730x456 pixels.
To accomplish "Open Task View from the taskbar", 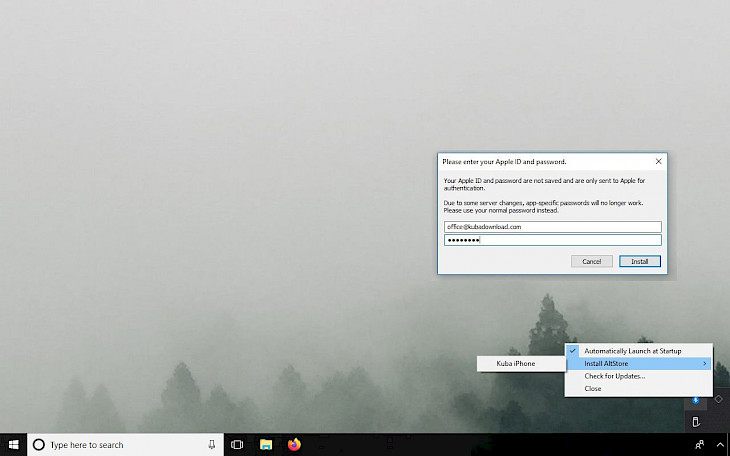I will pyautogui.click(x=237, y=445).
